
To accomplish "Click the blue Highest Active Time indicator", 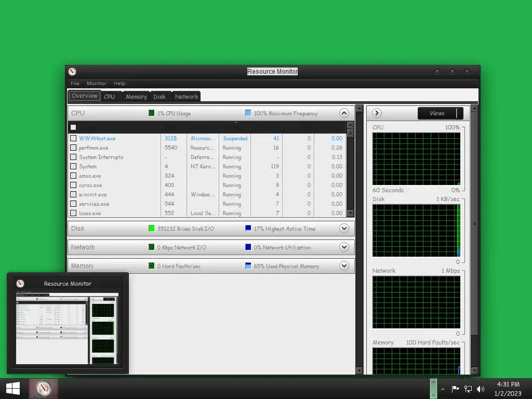I will [248, 229].
